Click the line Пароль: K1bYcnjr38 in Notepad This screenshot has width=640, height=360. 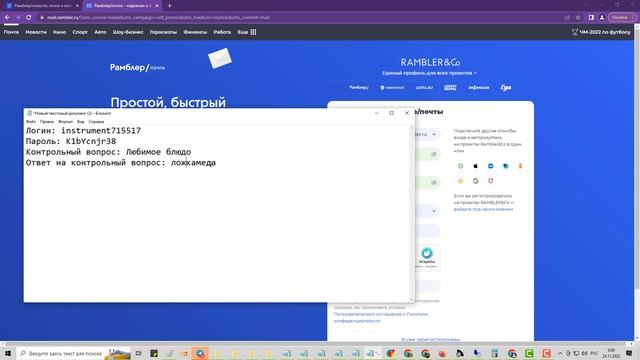pos(71,141)
